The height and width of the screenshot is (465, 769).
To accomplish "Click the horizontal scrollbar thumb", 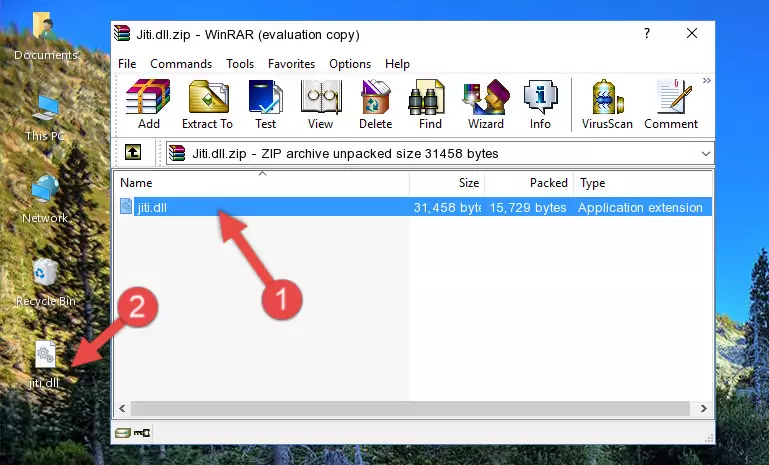I will (410, 409).
